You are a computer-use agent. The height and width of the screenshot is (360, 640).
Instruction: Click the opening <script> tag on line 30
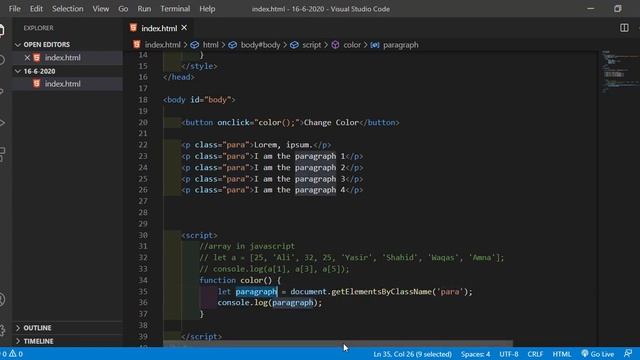(199, 235)
